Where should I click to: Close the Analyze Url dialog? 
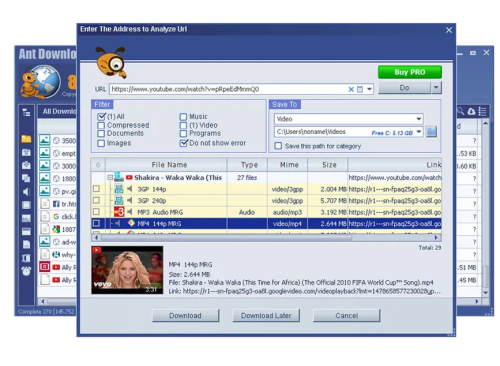[449, 30]
